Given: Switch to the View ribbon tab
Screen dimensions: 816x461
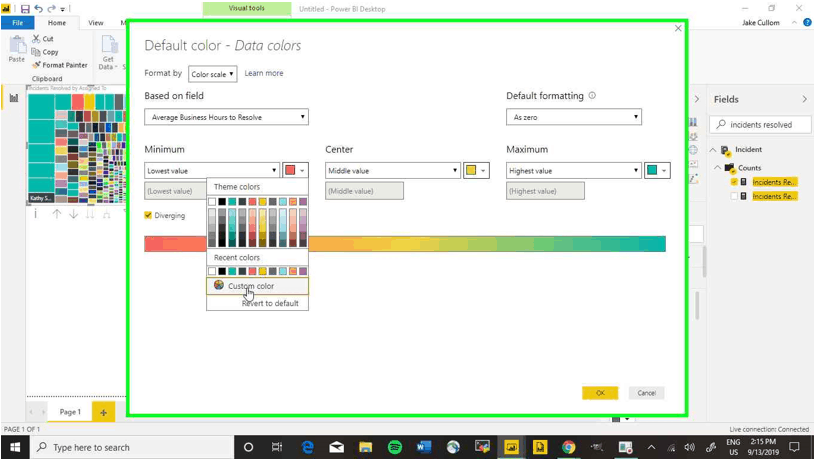Looking at the screenshot, I should 96,22.
